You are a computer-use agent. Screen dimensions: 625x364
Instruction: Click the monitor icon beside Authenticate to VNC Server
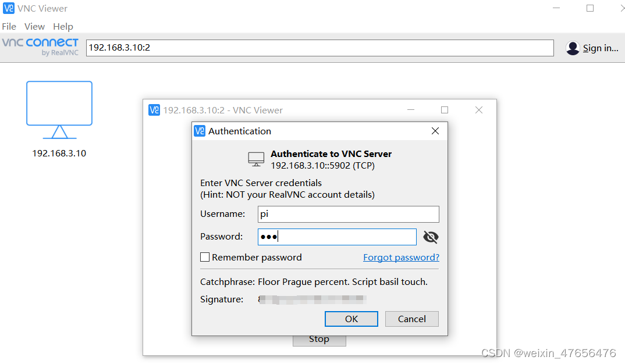[x=256, y=159]
